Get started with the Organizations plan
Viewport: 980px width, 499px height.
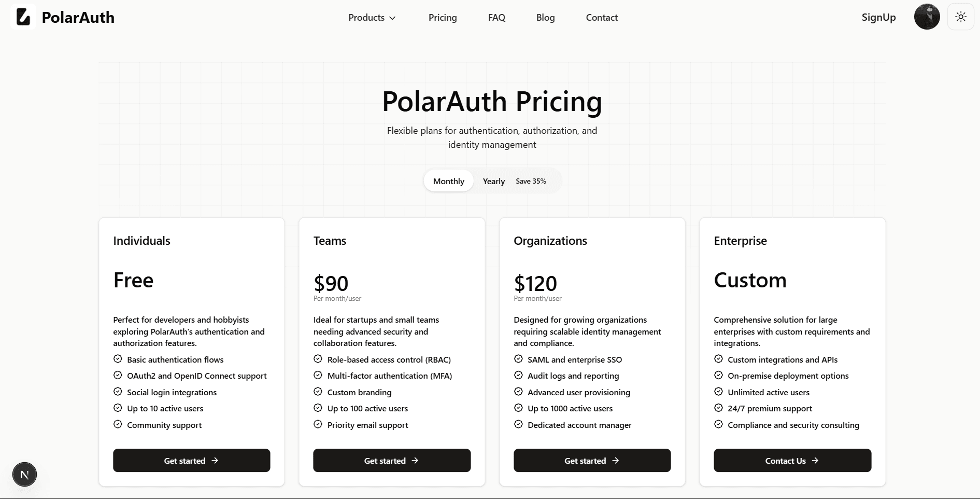point(592,461)
